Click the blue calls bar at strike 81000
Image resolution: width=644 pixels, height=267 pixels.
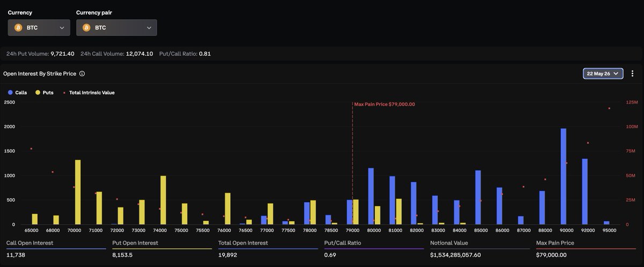(x=392, y=200)
